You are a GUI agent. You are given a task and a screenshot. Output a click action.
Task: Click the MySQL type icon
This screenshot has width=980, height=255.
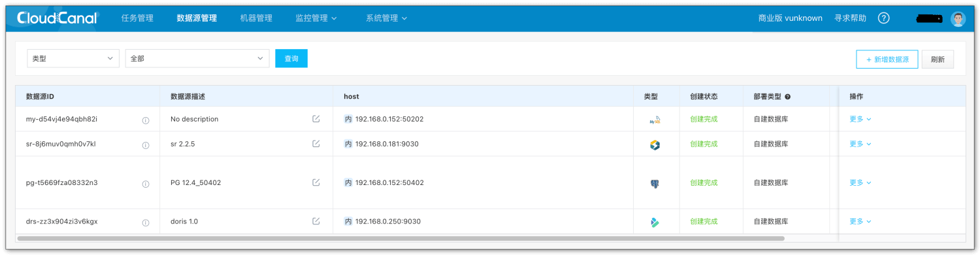655,120
